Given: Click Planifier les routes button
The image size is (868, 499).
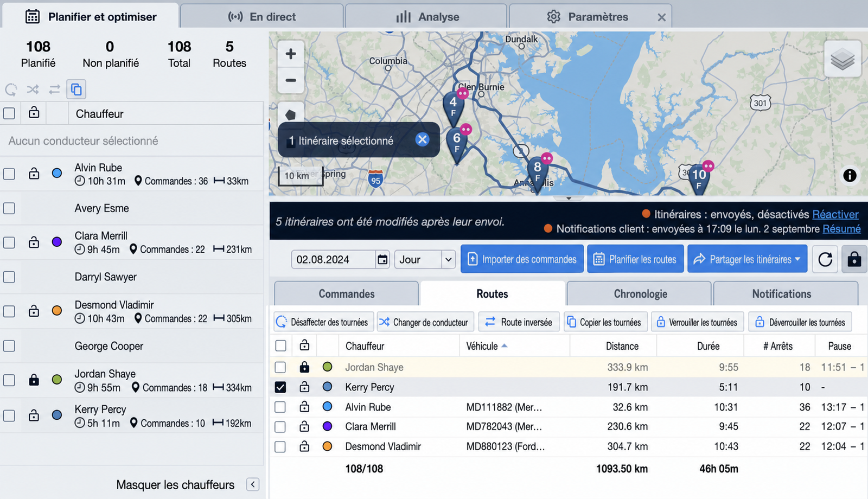Looking at the screenshot, I should coord(635,259).
